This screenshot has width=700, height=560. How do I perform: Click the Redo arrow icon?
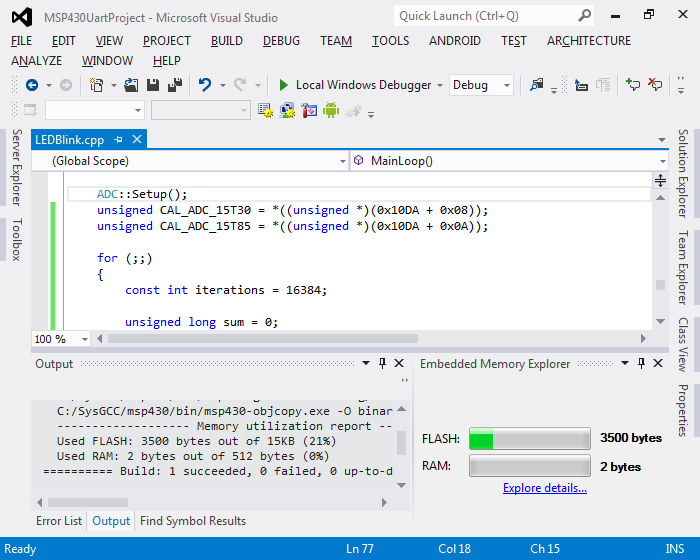point(240,85)
